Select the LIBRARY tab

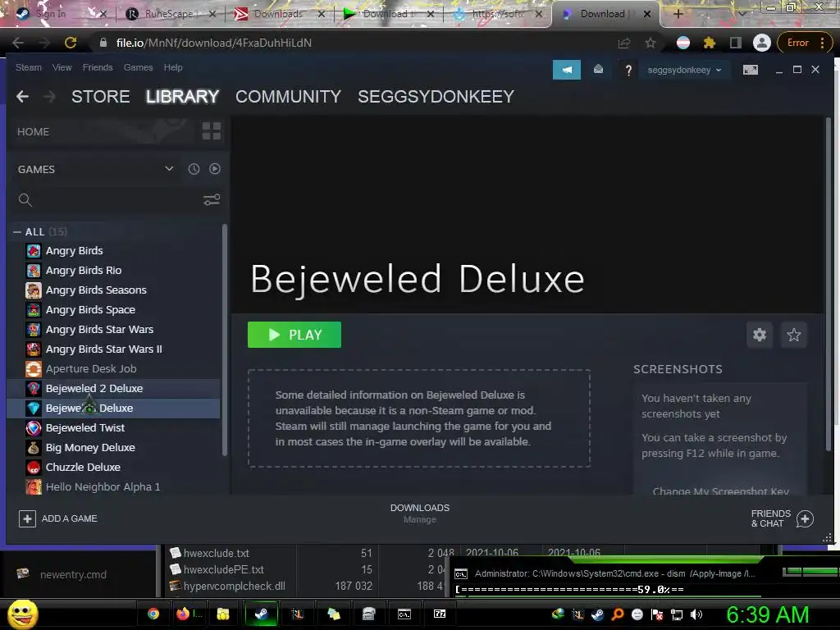[182, 97]
